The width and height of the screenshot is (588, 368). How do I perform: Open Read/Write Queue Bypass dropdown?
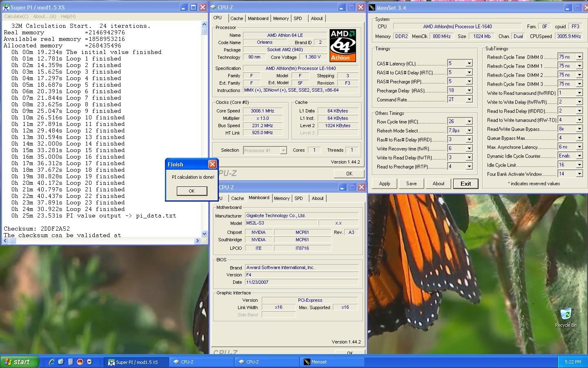point(579,129)
